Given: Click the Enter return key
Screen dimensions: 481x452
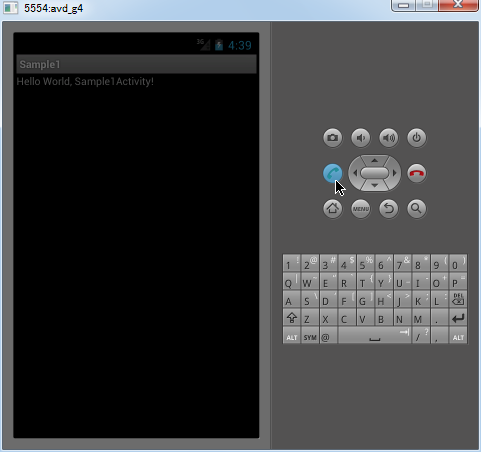Looking at the screenshot, I should coord(458,318).
